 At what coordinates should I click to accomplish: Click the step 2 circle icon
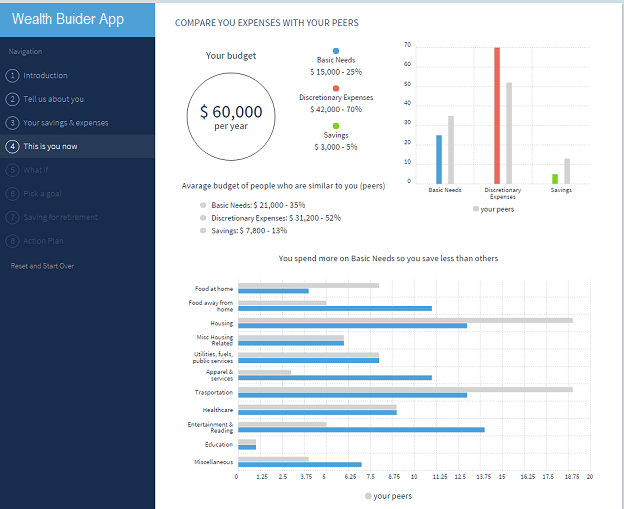point(12,99)
